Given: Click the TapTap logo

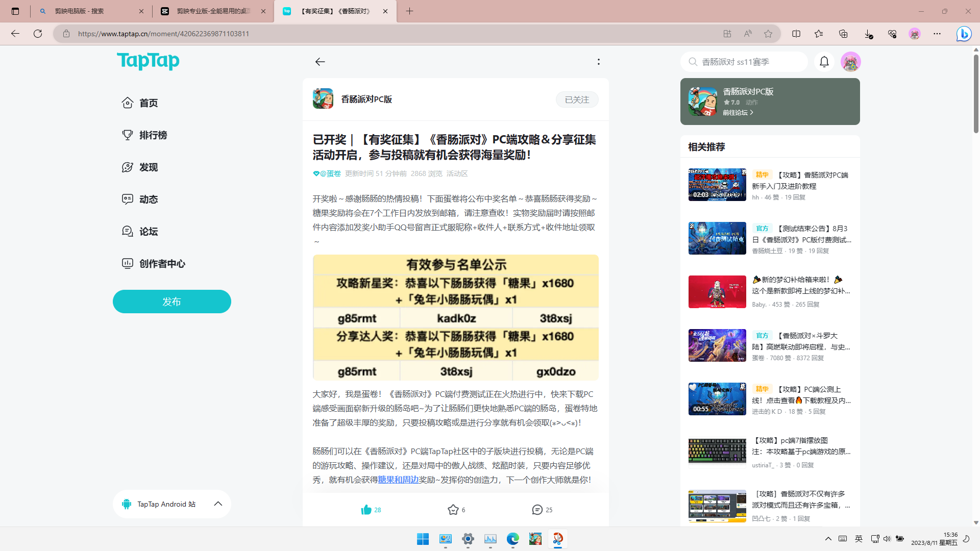Looking at the screenshot, I should [148, 61].
